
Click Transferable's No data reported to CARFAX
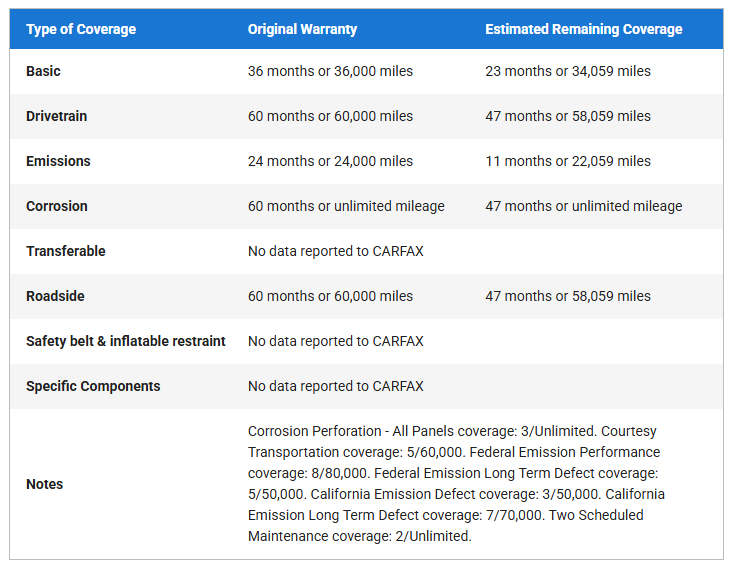pyautogui.click(x=335, y=251)
